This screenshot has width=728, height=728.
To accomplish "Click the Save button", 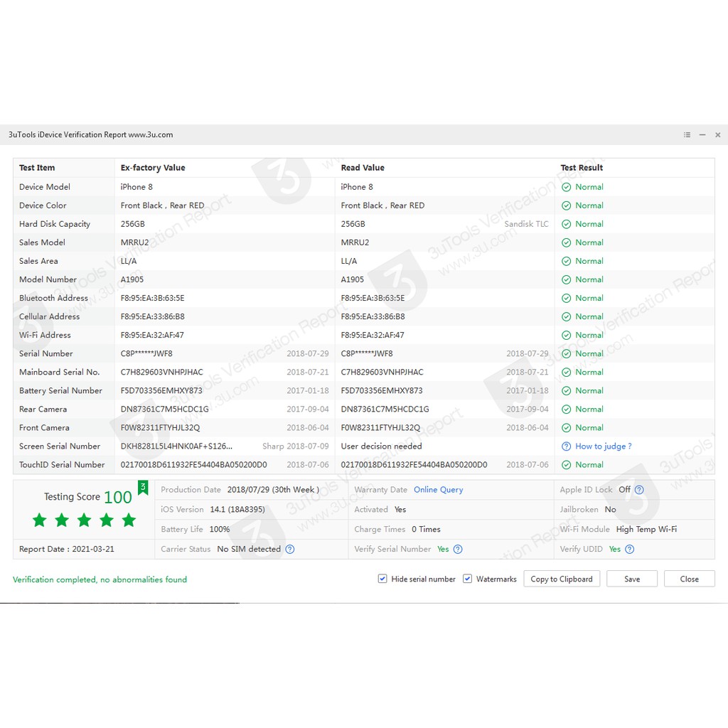I will 631,579.
